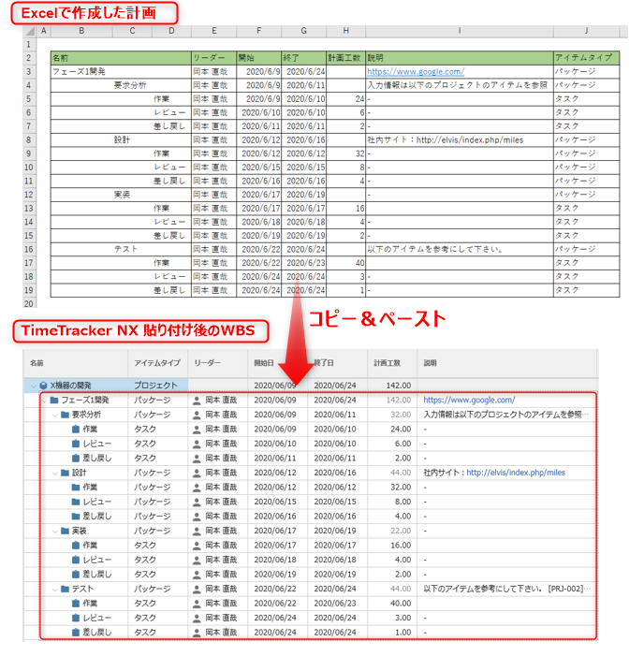Screen dimensions: 644x656
Task: Click the Excel cell フェーズ1開発
Action: coord(121,71)
